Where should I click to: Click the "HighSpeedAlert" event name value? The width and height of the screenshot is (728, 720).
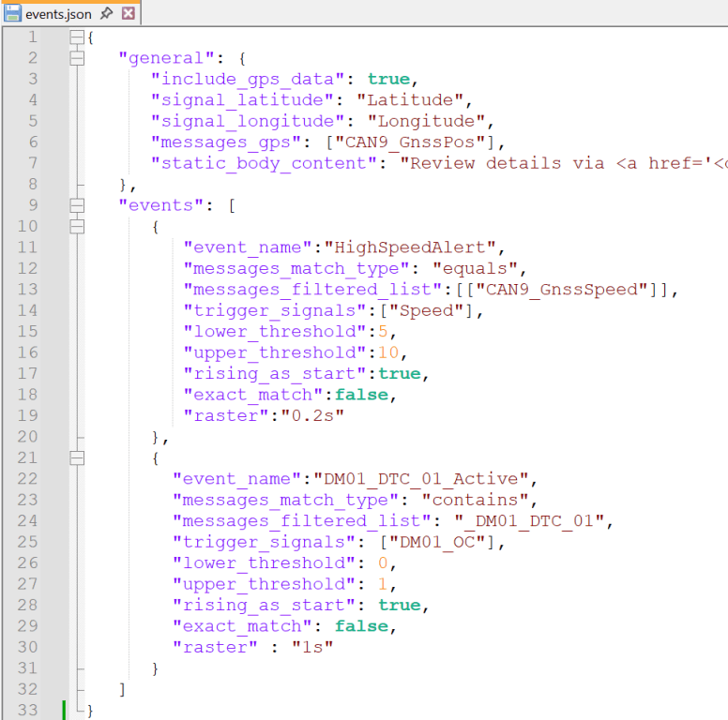(x=410, y=247)
